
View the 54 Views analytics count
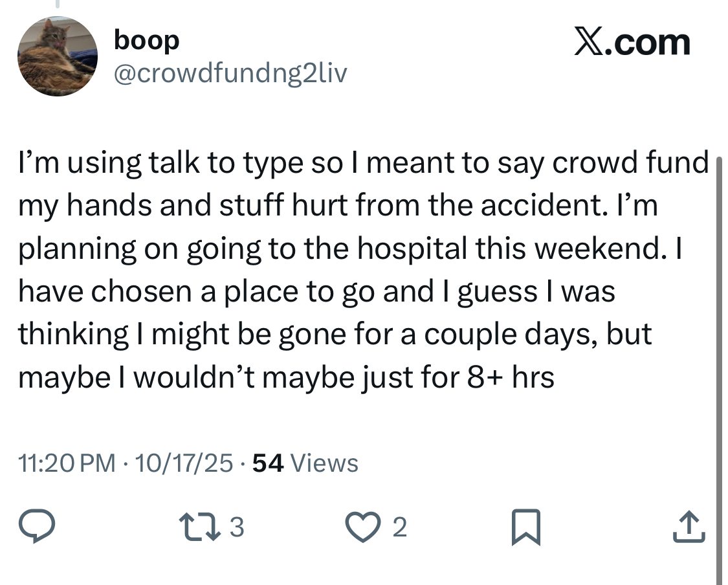pos(305,463)
